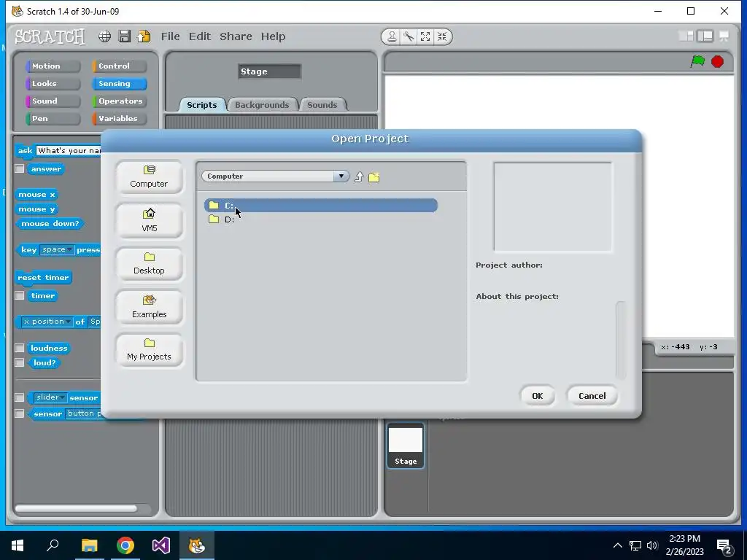Click the language globe icon
Image resolution: width=747 pixels, height=560 pixels.
coord(105,36)
